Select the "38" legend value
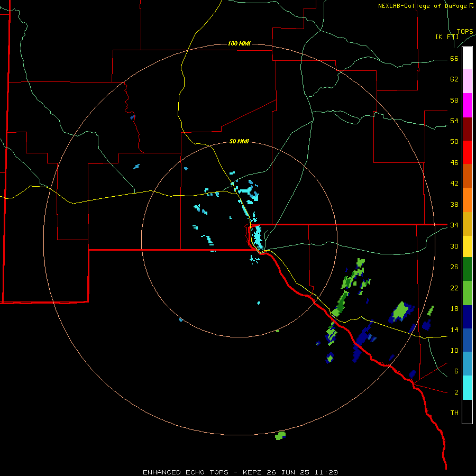The height and width of the screenshot is (476, 476). [x=454, y=204]
